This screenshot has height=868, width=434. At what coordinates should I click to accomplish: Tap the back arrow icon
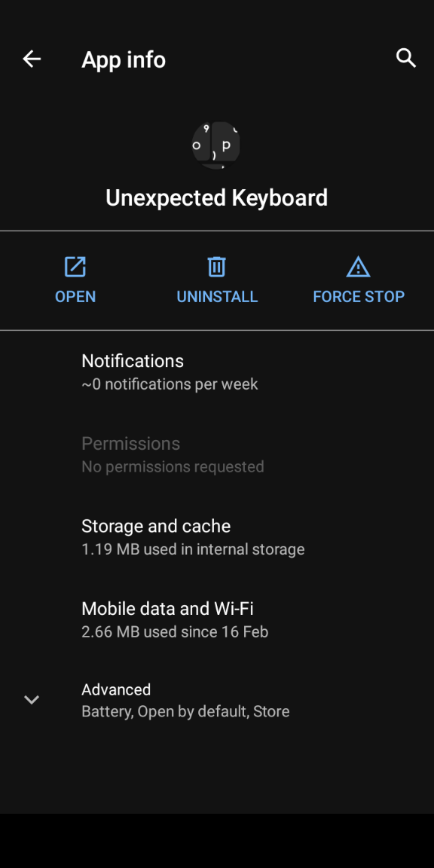click(x=32, y=59)
